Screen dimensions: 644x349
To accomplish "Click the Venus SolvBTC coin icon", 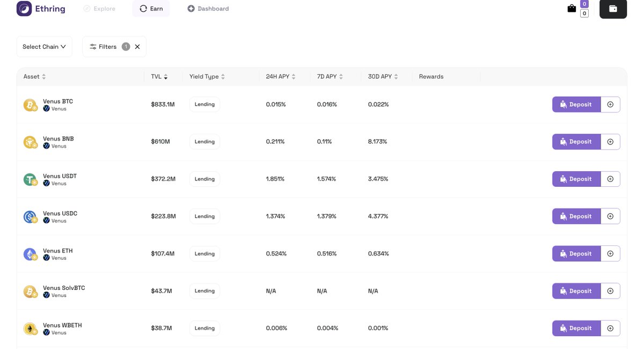I will pyautogui.click(x=30, y=291).
